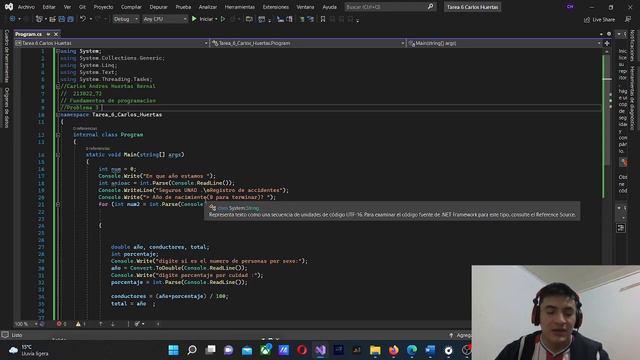Click the New project toolbar icon
Viewport: 640px width, 360px height.
[x=39, y=19]
